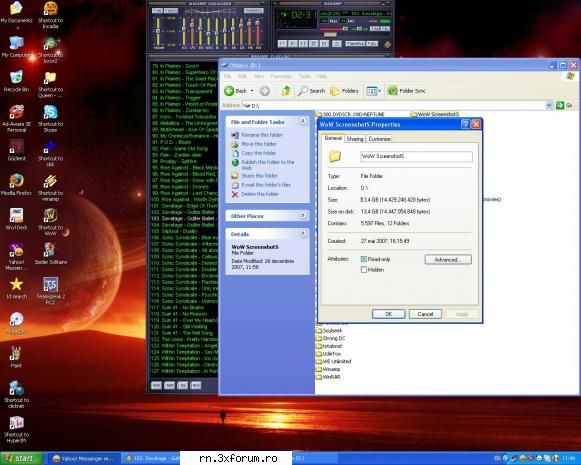Toggle the Winamp equalizer AUTO button
The width and height of the screenshot is (581, 465).
point(171,11)
